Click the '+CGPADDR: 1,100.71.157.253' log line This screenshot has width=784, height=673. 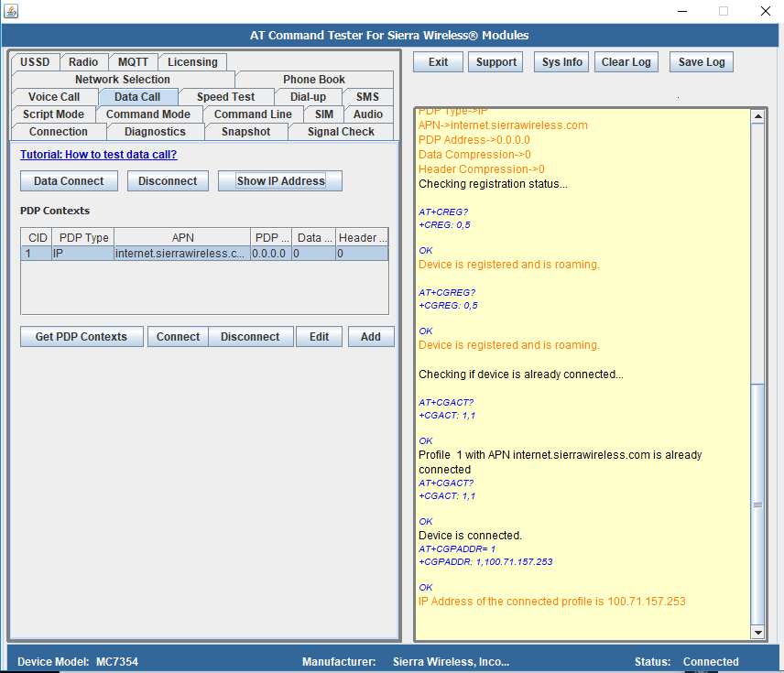coord(485,562)
